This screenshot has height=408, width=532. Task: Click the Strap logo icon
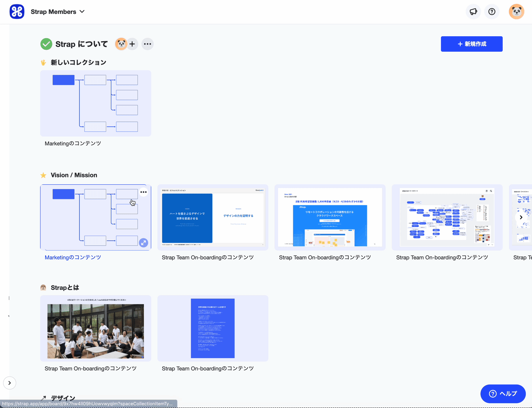click(17, 12)
